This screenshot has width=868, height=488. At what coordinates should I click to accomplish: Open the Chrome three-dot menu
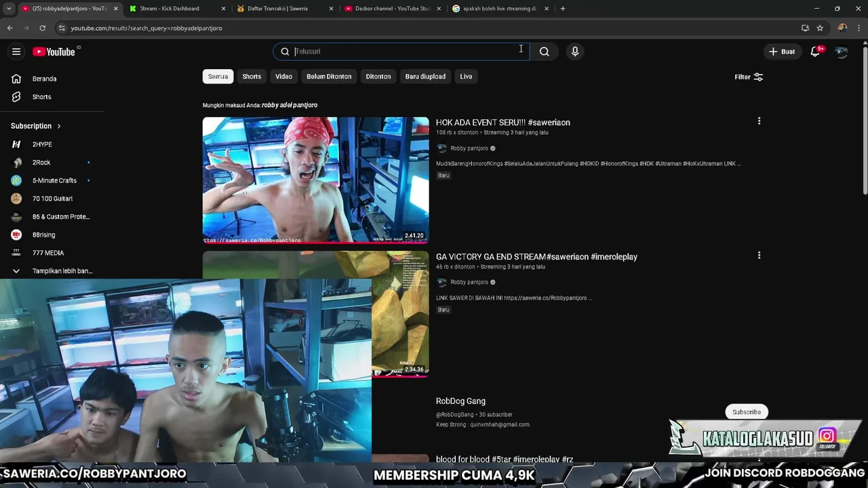pos(859,28)
